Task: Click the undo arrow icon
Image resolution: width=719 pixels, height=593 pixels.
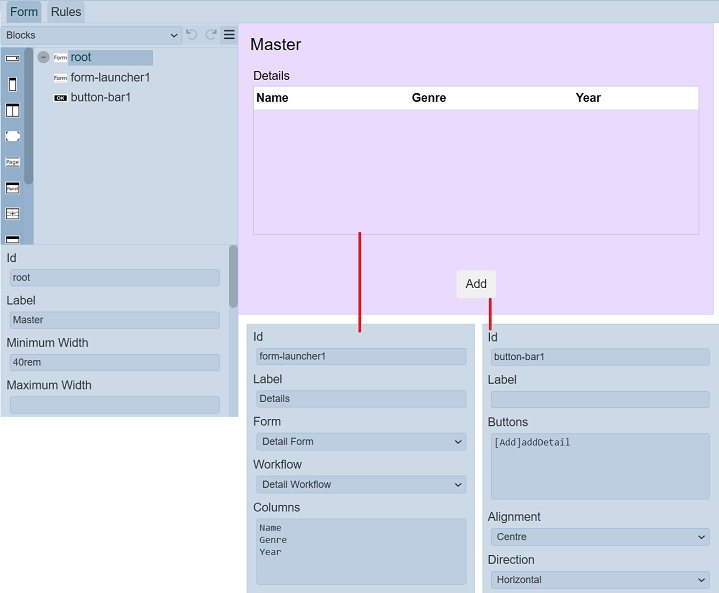Action: click(x=192, y=35)
